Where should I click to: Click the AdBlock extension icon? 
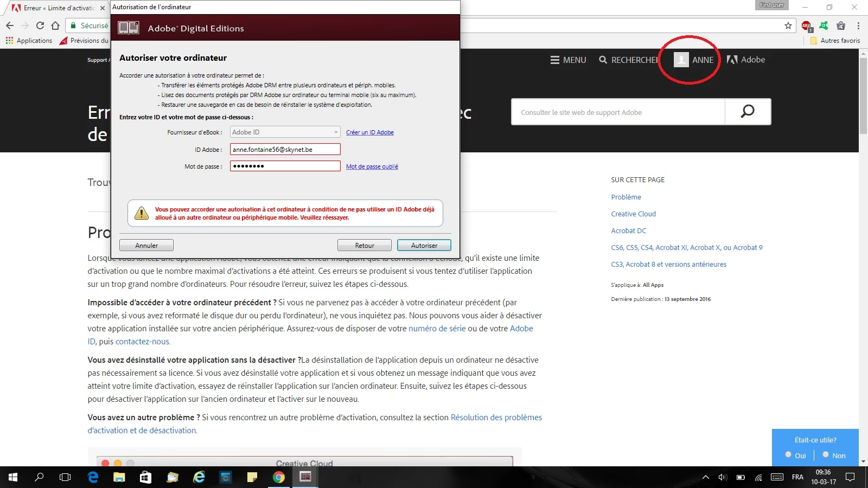click(x=807, y=25)
